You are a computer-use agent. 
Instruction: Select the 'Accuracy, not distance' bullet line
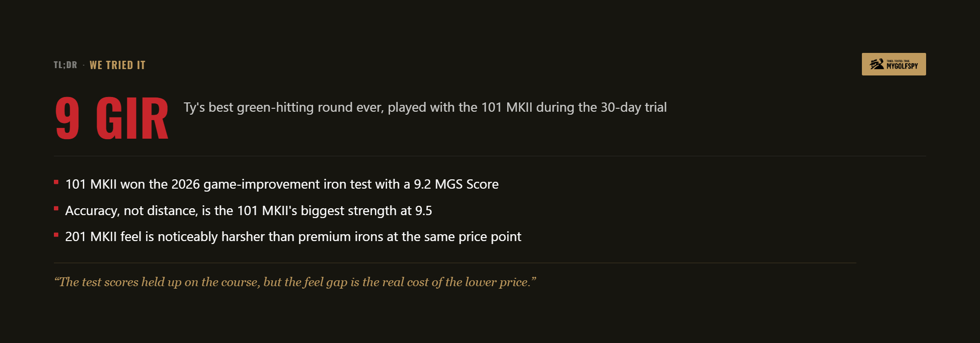pyautogui.click(x=248, y=211)
